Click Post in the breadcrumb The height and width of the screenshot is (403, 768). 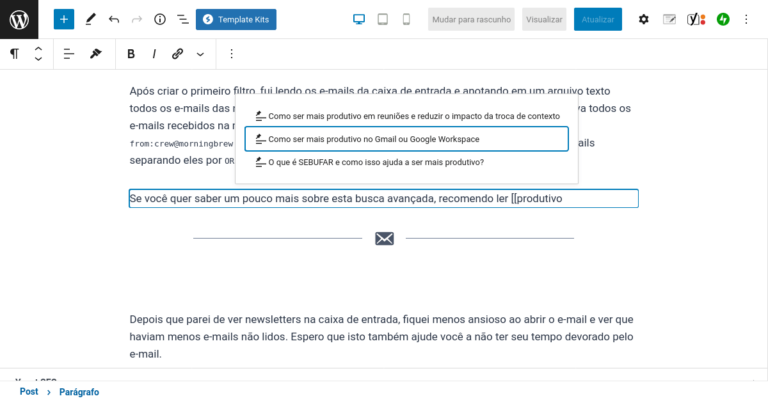29,392
